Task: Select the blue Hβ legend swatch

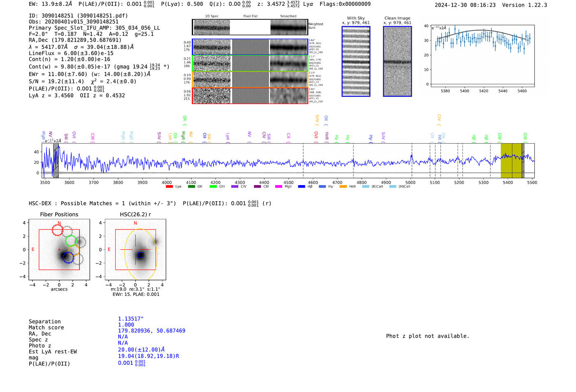Action: (x=302, y=187)
